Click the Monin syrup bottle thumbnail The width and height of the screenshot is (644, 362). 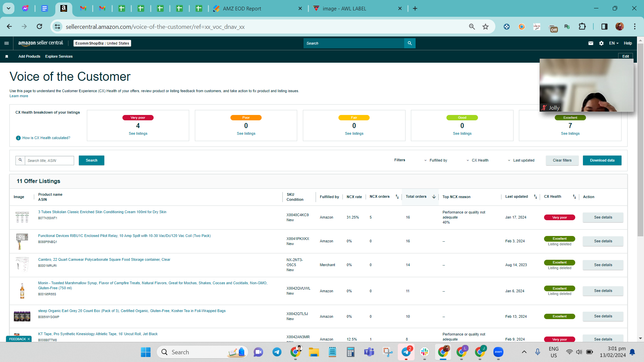[22, 291]
